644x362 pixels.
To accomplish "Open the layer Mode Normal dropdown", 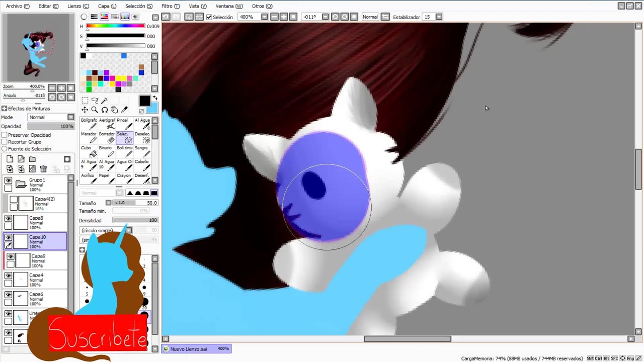I will pos(51,117).
